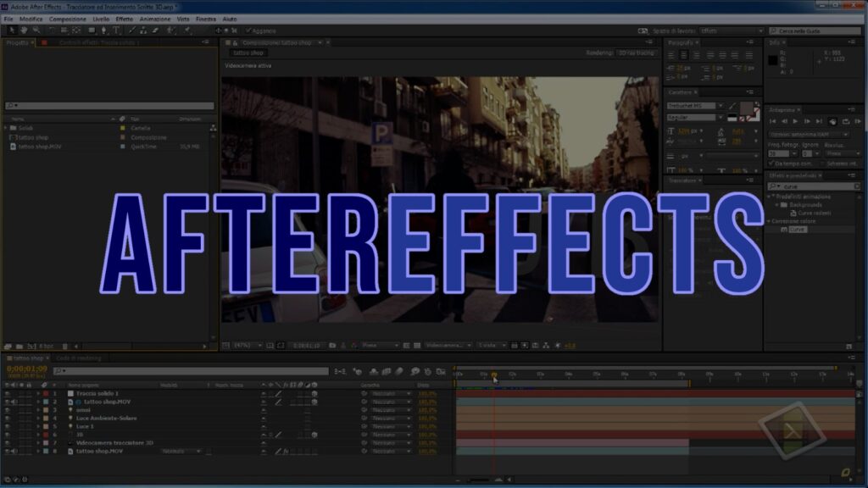This screenshot has height=488, width=868.
Task: Switch to Coda di rendering tab
Action: point(79,358)
